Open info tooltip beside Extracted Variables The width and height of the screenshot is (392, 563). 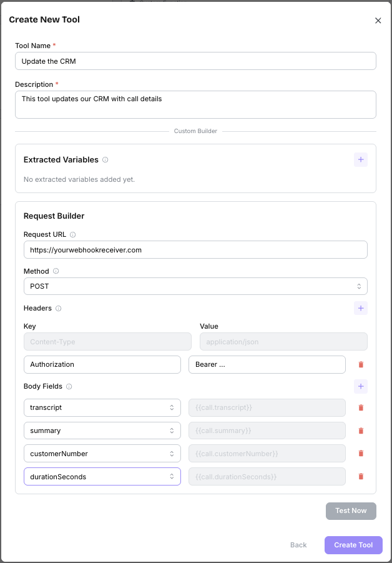coord(105,160)
